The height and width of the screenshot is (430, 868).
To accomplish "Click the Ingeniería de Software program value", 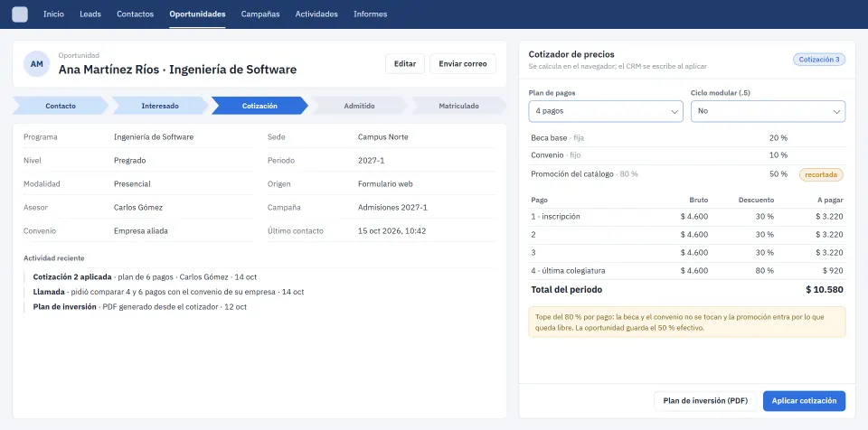I will tap(154, 136).
